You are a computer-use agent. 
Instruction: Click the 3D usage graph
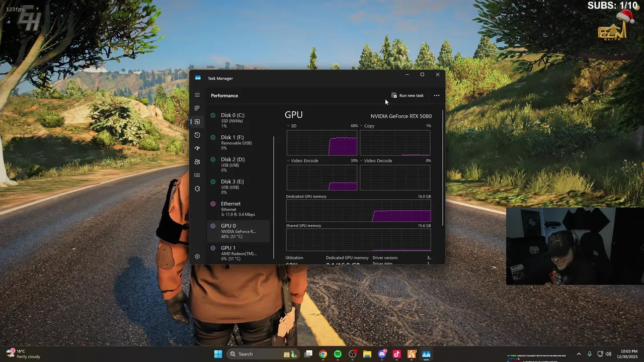pos(322,143)
